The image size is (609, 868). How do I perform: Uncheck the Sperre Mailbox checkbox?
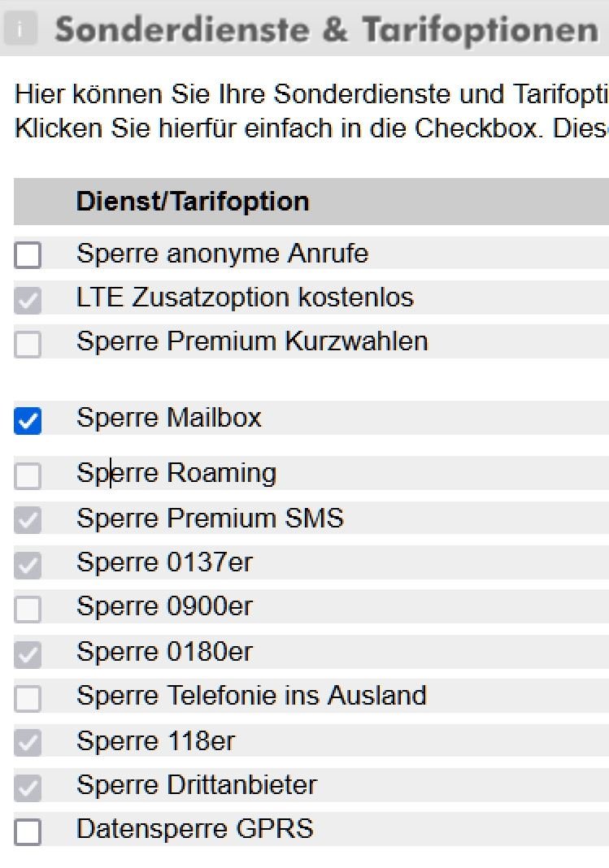click(28, 421)
